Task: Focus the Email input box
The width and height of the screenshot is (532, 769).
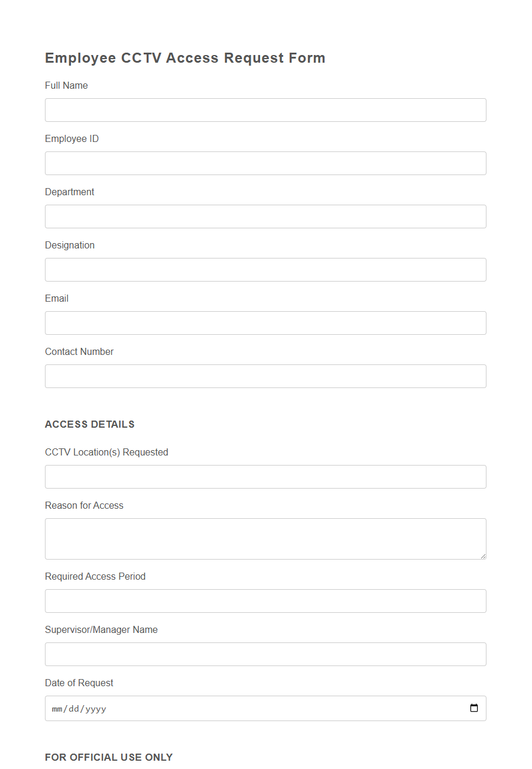Action: point(265,323)
